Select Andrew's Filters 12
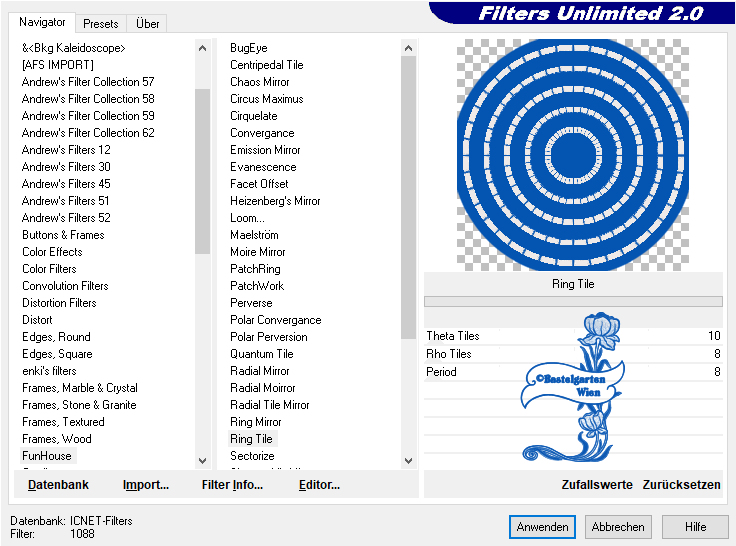The height and width of the screenshot is (546, 736). (66, 150)
